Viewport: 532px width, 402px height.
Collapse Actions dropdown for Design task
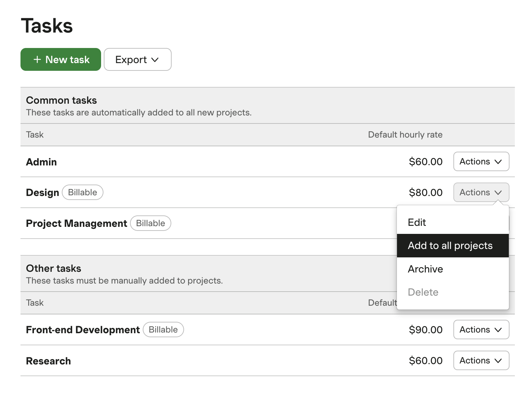(481, 192)
